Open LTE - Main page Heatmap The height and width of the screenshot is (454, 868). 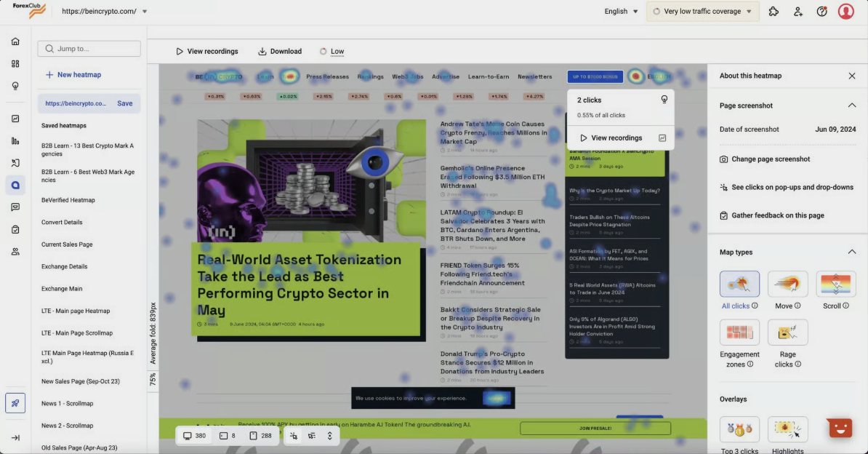(x=76, y=311)
